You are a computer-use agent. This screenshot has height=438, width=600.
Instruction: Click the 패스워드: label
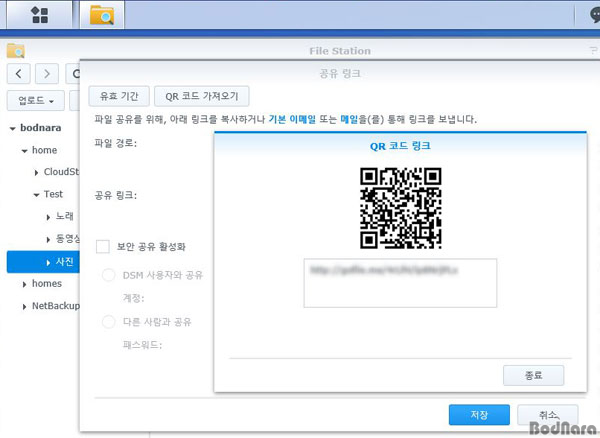[x=142, y=345]
